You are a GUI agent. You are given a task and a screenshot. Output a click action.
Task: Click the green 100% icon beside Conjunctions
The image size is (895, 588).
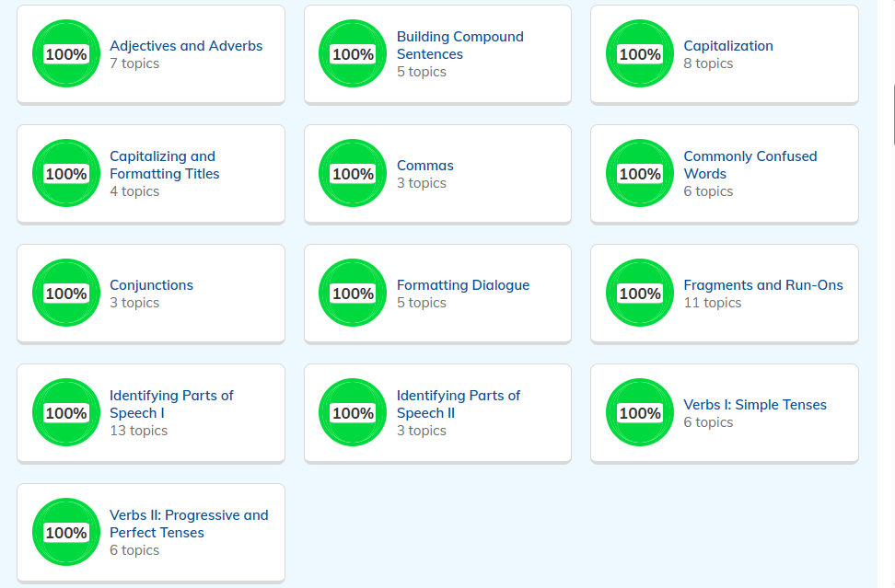(65, 294)
